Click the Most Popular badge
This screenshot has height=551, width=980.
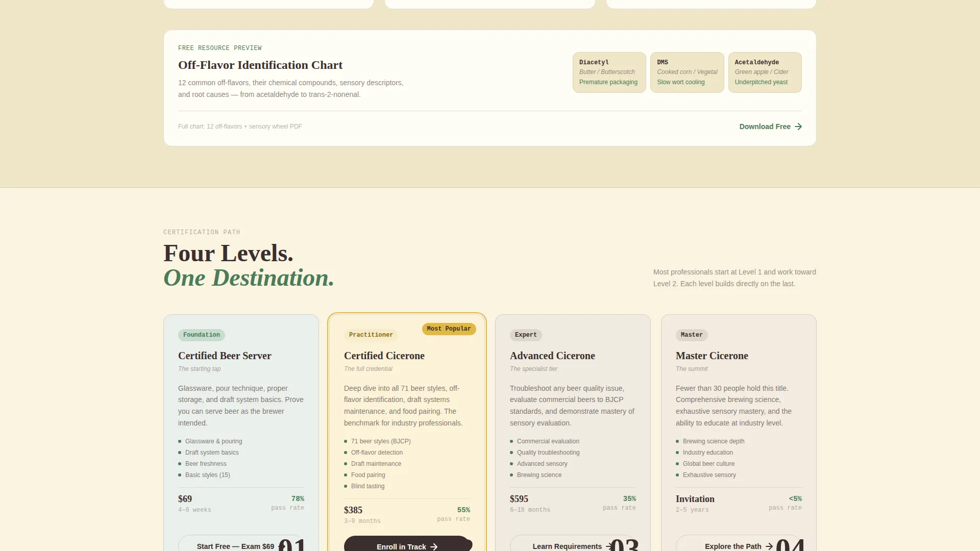pos(449,329)
